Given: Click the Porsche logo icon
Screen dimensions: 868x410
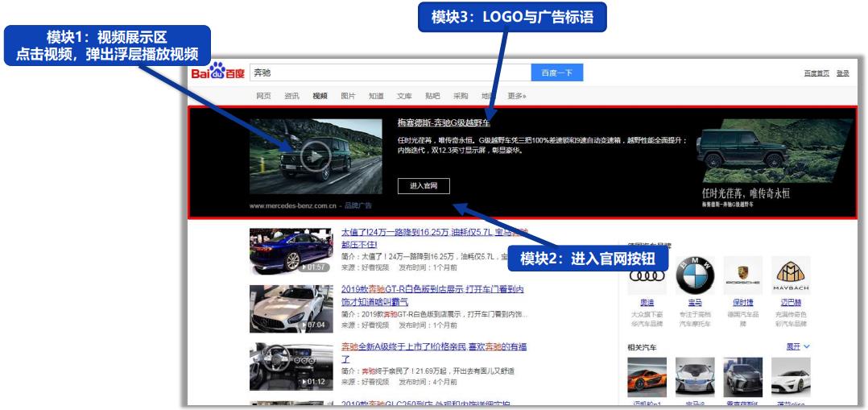Looking at the screenshot, I should pyautogui.click(x=743, y=275).
